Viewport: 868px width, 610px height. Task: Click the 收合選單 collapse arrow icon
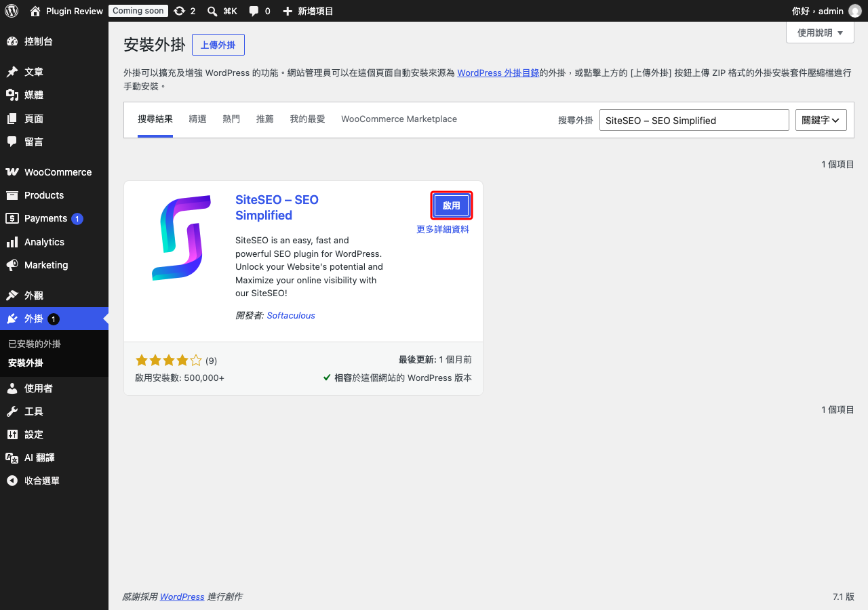12,481
